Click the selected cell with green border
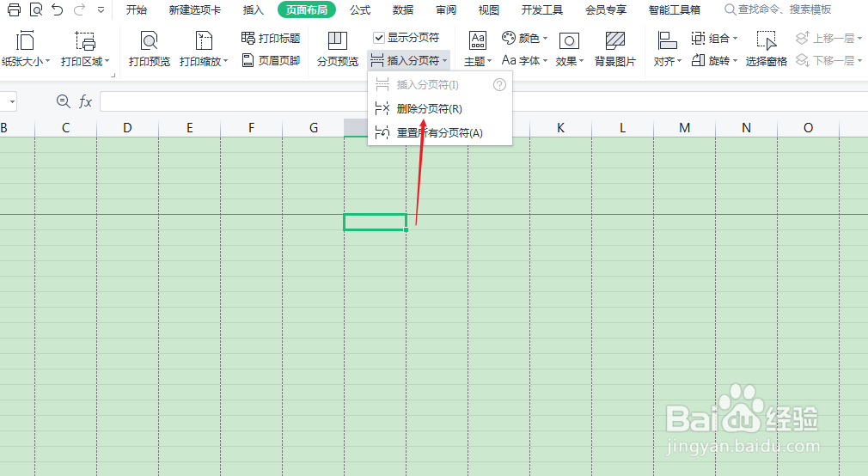 coord(376,222)
